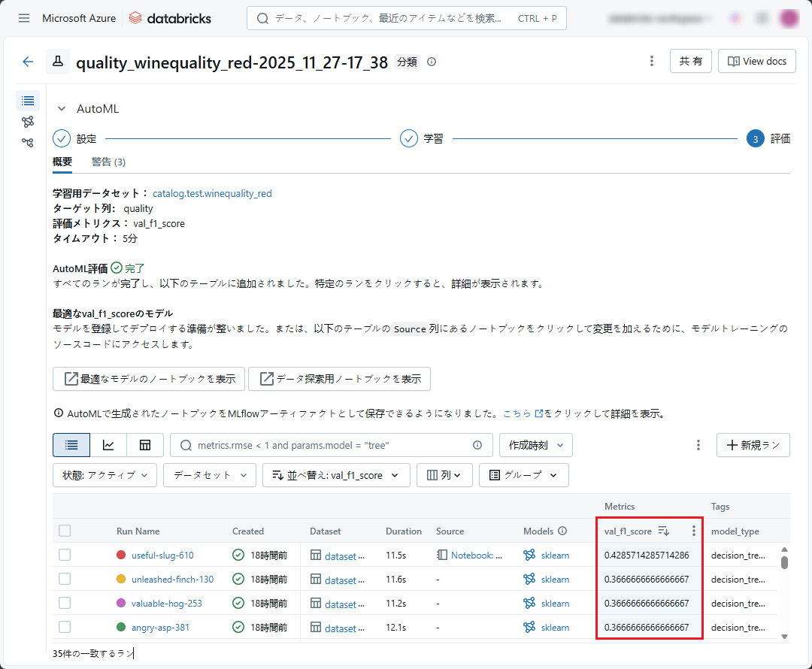Viewport: 812px width, 669px height.
Task: Open the hamburger navigation menu
Action: click(24, 18)
